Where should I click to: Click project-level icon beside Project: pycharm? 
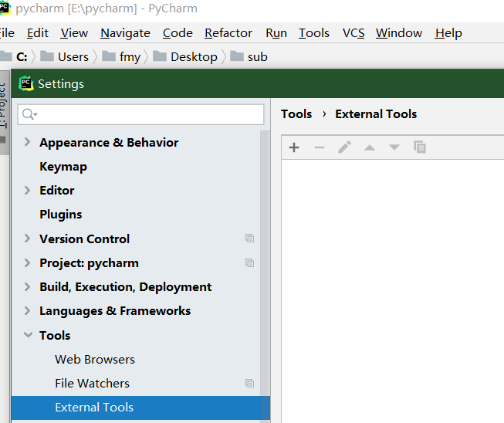coord(250,262)
